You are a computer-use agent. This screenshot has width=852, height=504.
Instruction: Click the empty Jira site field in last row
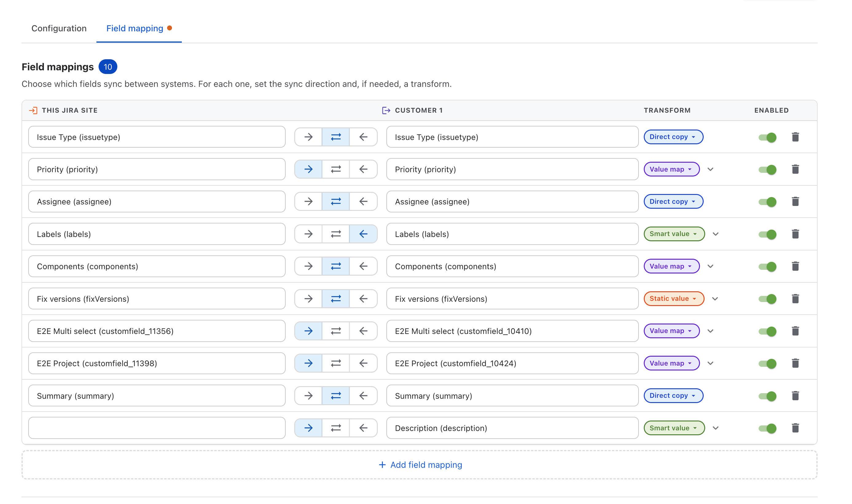coord(157,428)
